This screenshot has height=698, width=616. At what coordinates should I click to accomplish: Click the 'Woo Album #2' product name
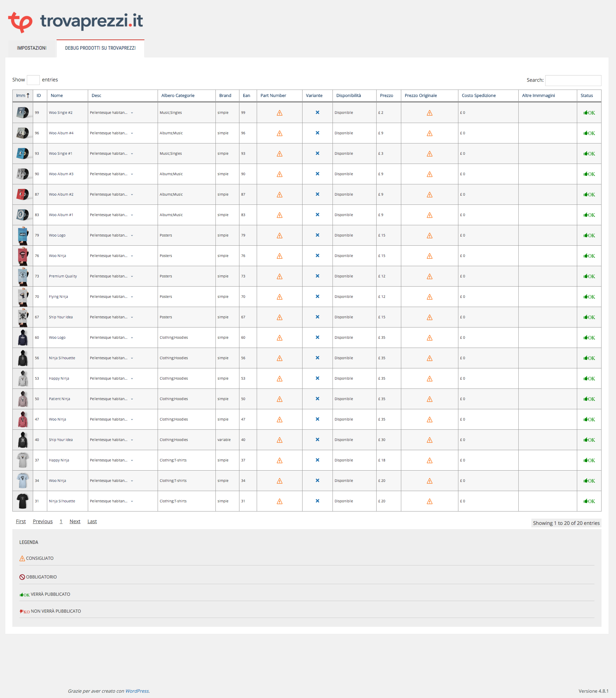click(x=61, y=195)
